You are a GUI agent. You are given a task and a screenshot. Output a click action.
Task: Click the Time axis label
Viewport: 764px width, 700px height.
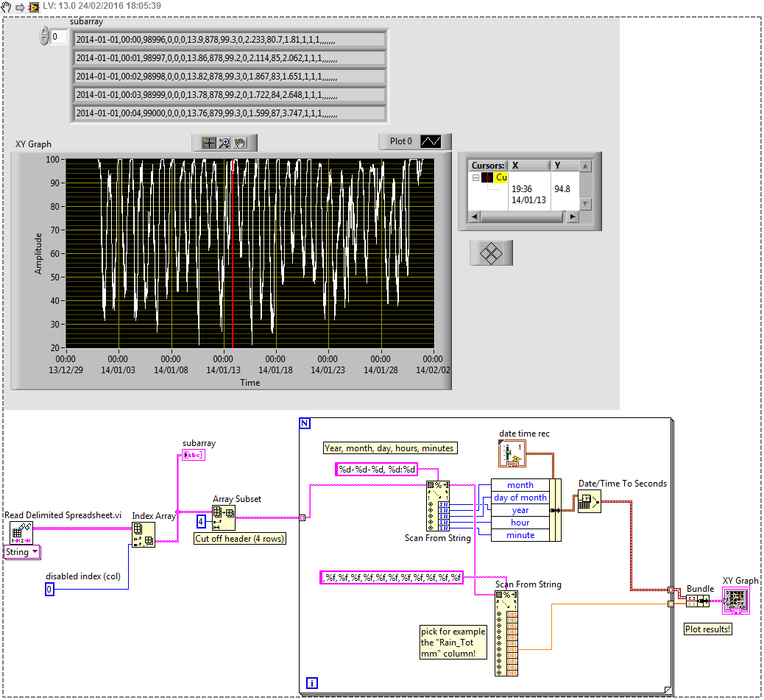click(250, 383)
